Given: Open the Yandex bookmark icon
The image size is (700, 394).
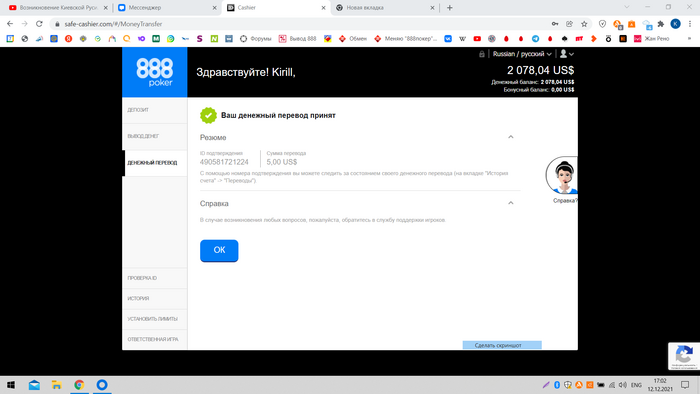Looking at the screenshot, I should tap(68, 39).
